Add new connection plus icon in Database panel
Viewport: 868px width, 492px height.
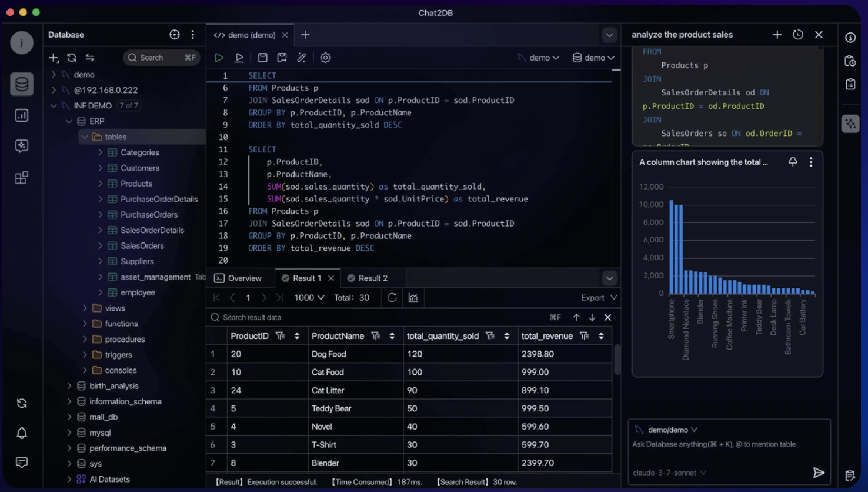[x=54, y=58]
